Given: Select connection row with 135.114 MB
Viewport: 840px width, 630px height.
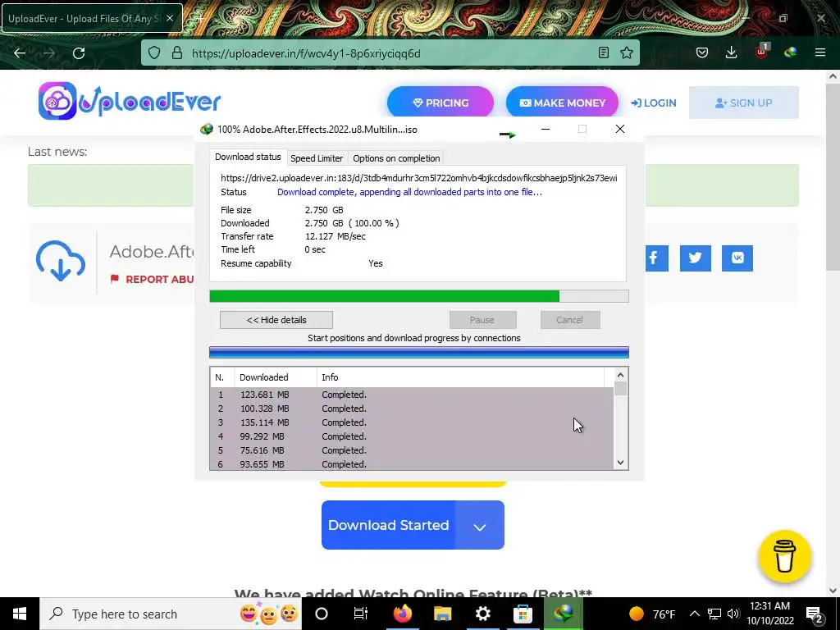Looking at the screenshot, I should pos(412,422).
